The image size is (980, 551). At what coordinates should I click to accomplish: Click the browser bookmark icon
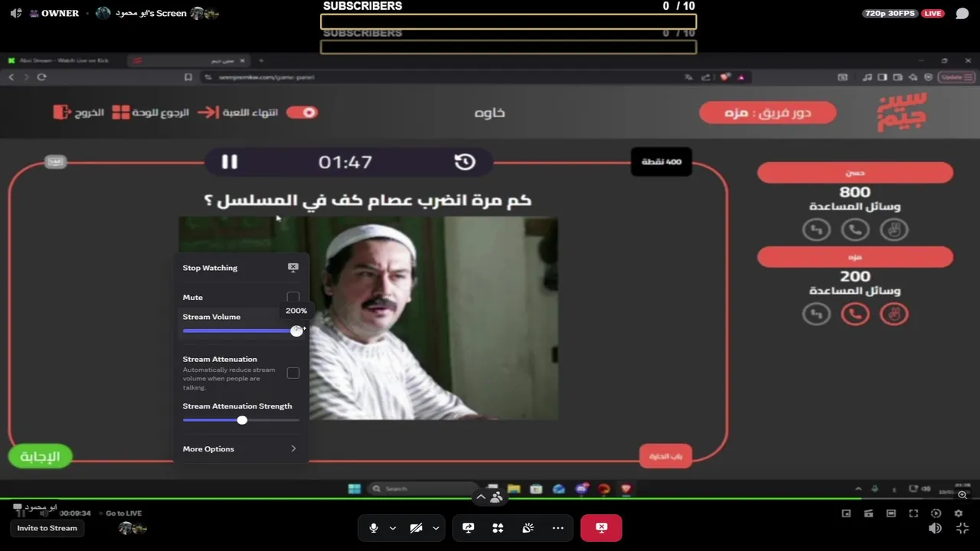coord(188,77)
